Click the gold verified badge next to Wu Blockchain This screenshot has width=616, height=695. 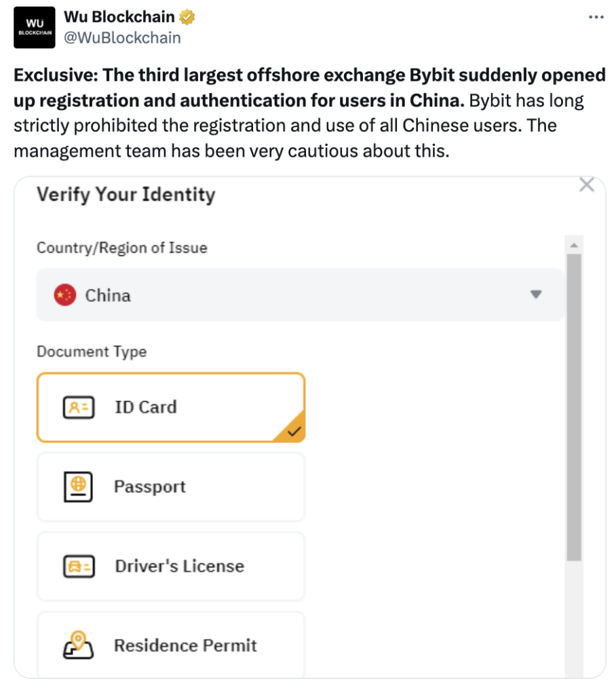coord(187,17)
